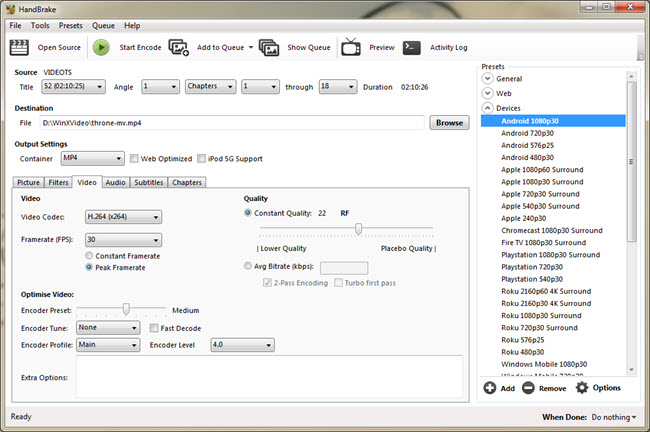
Task: Click the Preview television icon
Action: click(x=351, y=47)
